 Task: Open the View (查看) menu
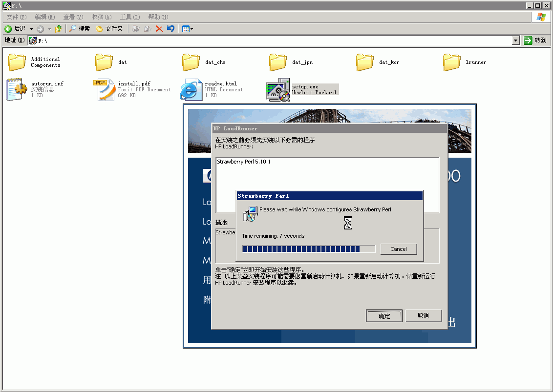[73, 17]
